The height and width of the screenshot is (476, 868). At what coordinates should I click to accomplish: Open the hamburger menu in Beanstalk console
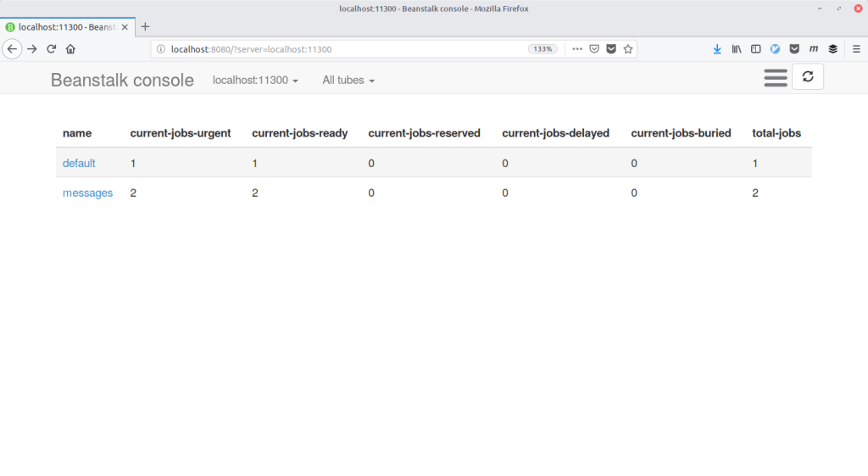pos(776,77)
